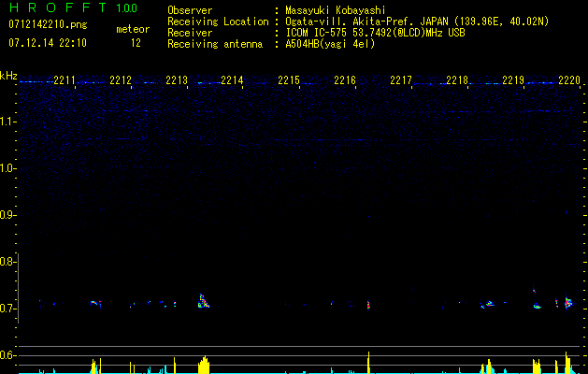Image resolution: width=588 pixels, height=374 pixels.
Task: Click time marker 2220
Action: point(569,80)
